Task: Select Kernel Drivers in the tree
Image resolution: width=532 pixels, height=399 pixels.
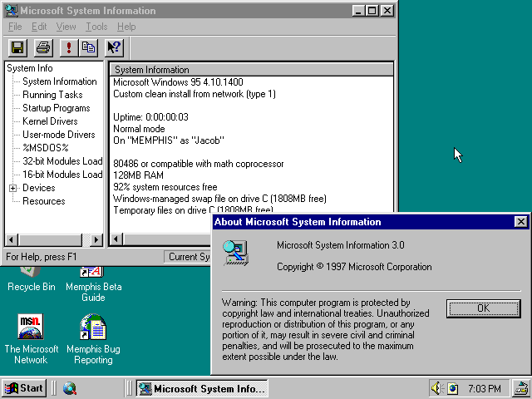Action: click(x=50, y=121)
